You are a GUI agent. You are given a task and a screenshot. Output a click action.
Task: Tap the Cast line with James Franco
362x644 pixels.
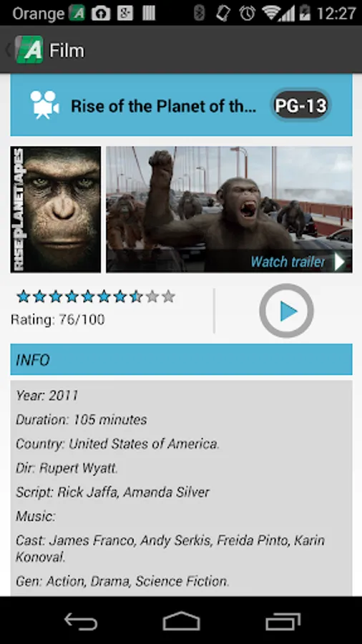pyautogui.click(x=170, y=548)
